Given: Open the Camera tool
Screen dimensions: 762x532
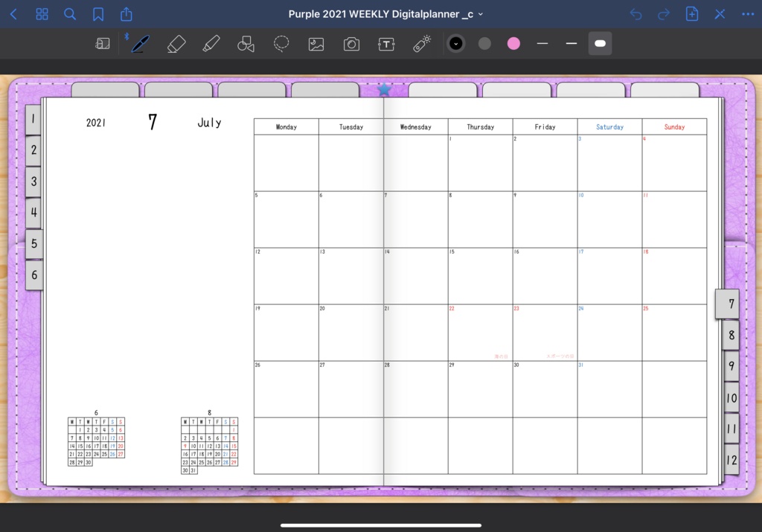Looking at the screenshot, I should [351, 44].
